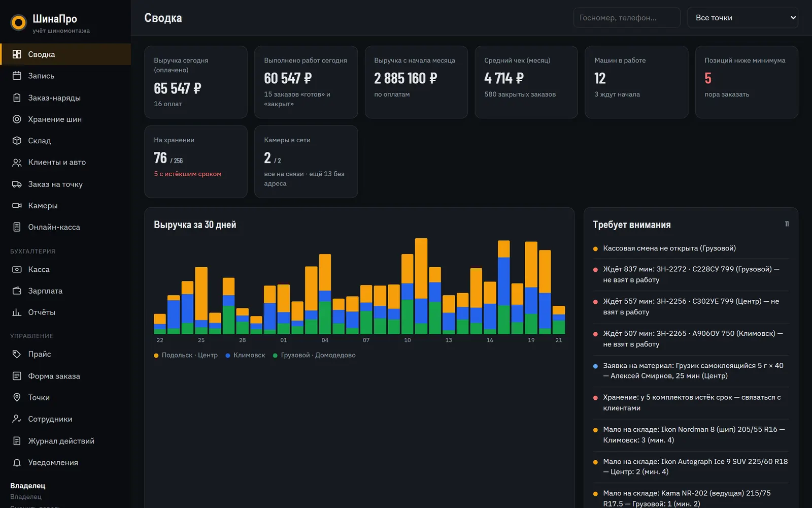Click the Госномер, телефон search field
Screen dimensions: 812x508
[627, 18]
